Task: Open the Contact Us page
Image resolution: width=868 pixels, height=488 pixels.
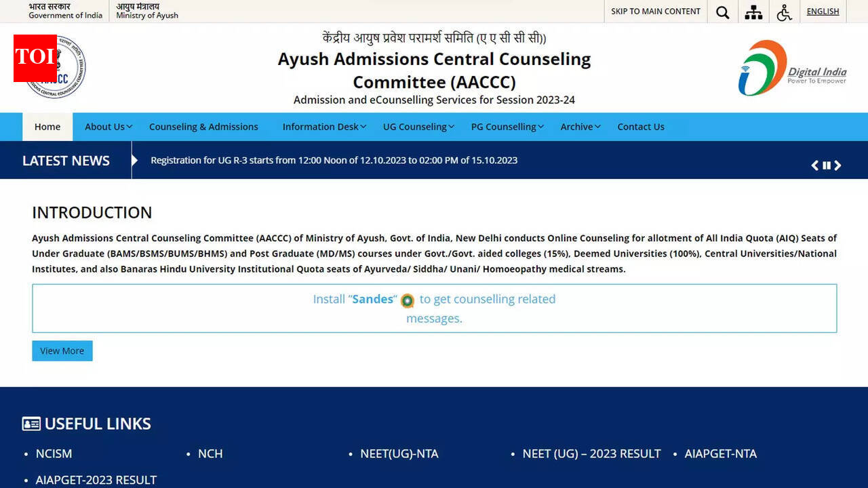Action: [x=641, y=127]
